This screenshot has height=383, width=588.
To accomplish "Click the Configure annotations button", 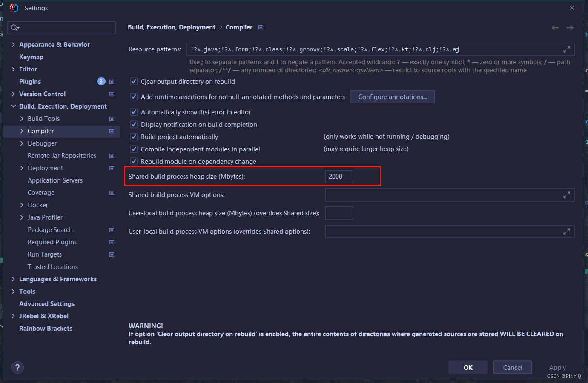I will point(393,97).
